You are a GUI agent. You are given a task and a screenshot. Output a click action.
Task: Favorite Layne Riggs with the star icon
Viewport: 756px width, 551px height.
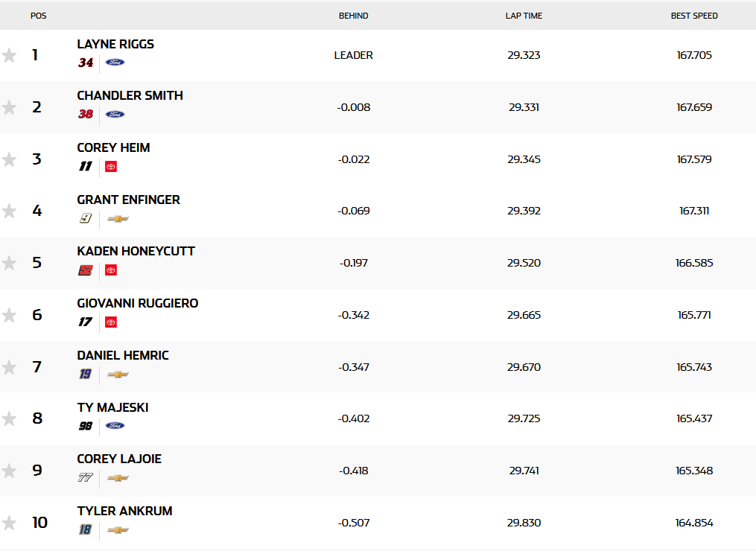tap(9, 55)
